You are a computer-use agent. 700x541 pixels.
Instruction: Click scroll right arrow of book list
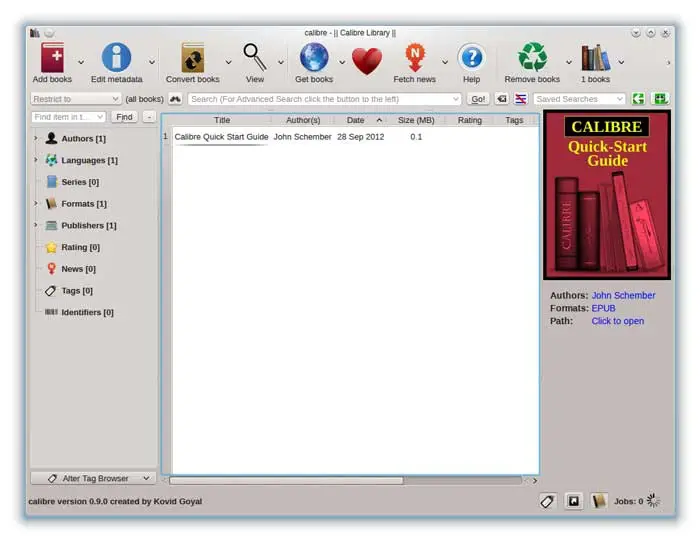535,481
